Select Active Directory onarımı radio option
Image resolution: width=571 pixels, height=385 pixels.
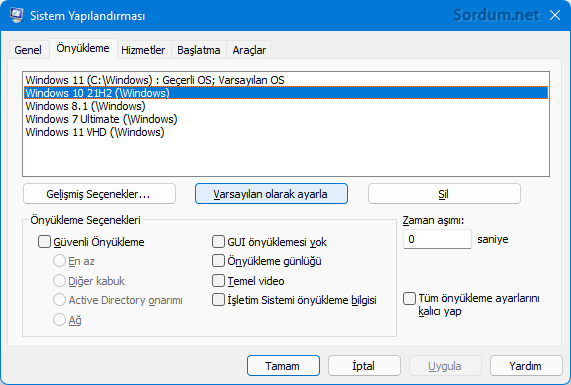59,300
